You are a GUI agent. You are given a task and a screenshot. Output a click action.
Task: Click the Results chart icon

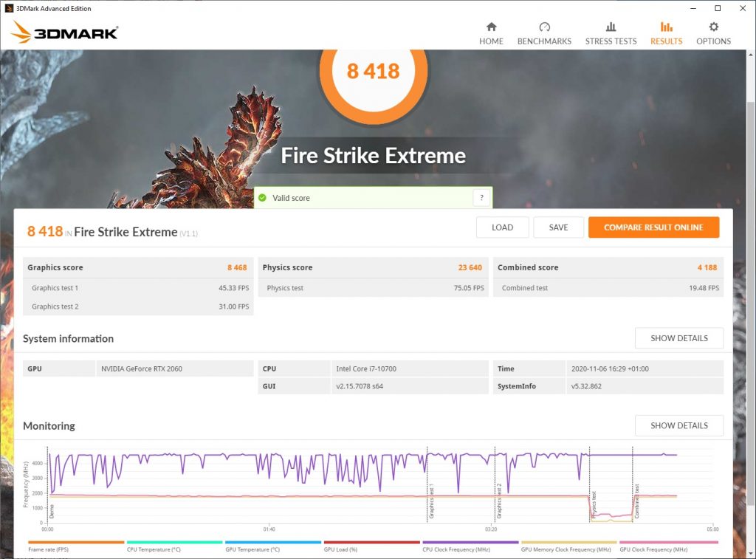[667, 27]
